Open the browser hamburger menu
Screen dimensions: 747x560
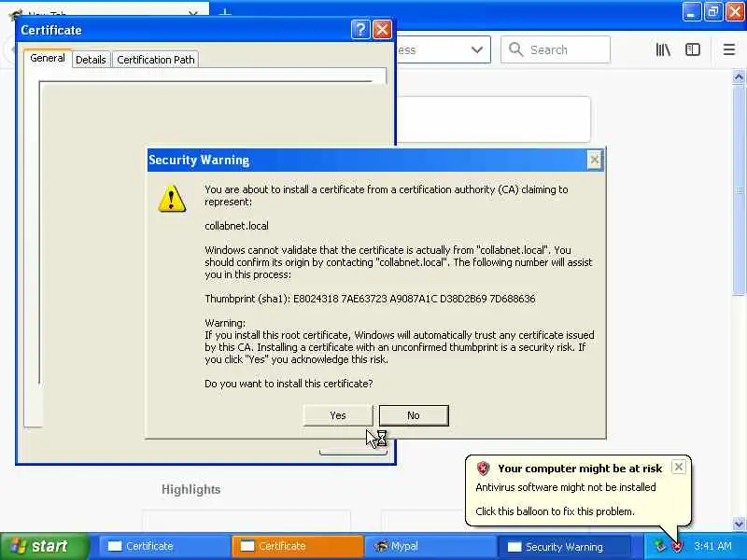coord(729,49)
